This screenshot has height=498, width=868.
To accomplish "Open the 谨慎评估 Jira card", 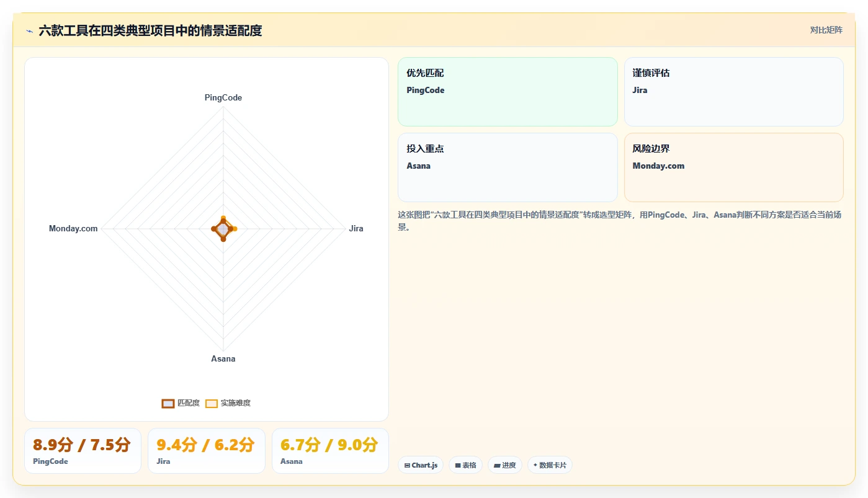I will pyautogui.click(x=734, y=92).
